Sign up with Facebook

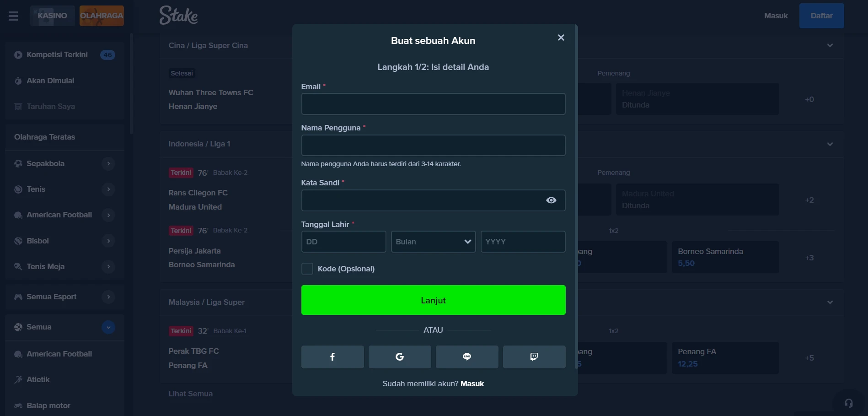click(x=332, y=357)
